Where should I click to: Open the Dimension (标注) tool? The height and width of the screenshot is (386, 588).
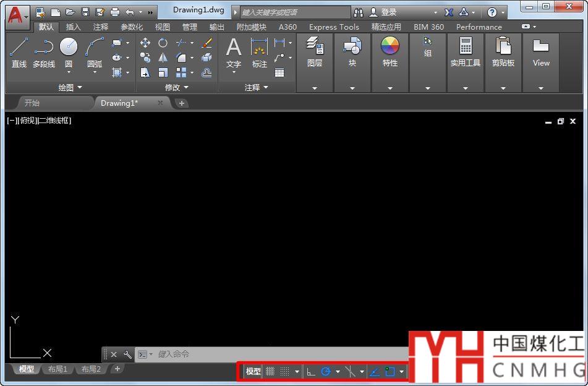[259, 51]
